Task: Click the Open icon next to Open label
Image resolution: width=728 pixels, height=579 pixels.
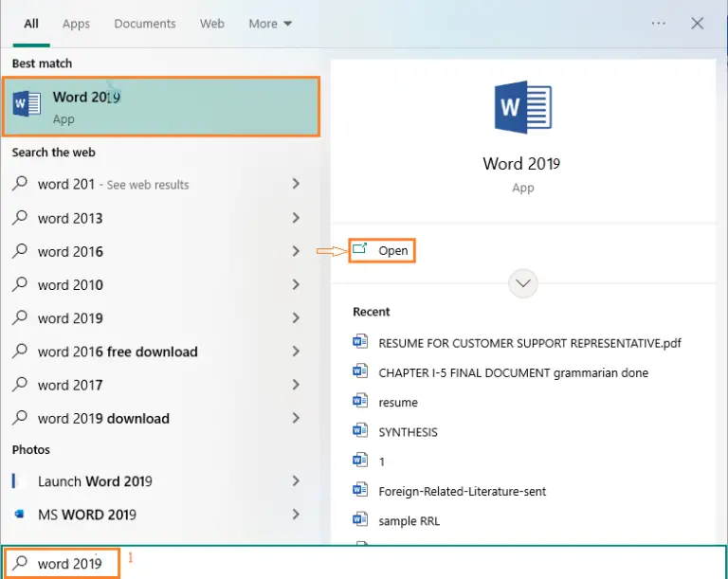Action: pyautogui.click(x=359, y=249)
